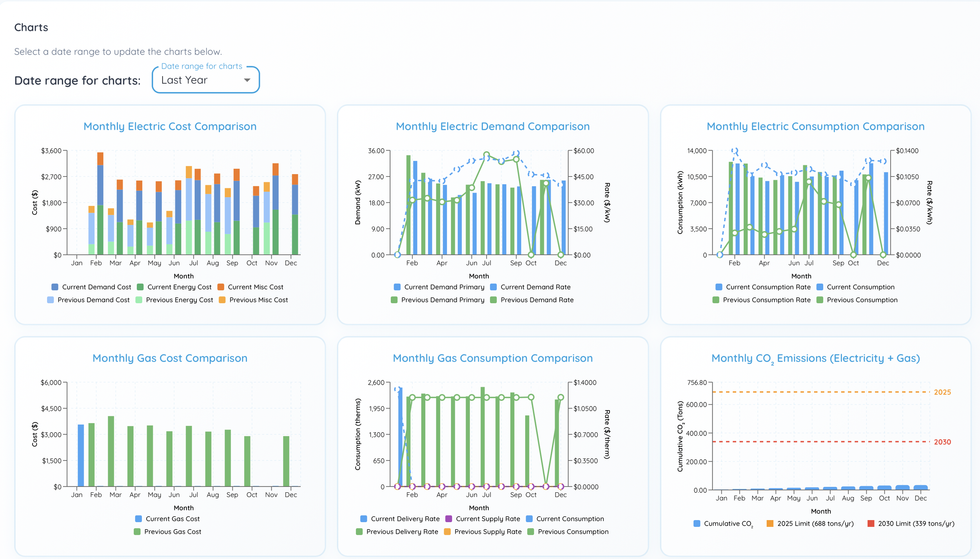Click Monthly Electric Cost Comparison title
The image size is (980, 559).
pos(170,126)
